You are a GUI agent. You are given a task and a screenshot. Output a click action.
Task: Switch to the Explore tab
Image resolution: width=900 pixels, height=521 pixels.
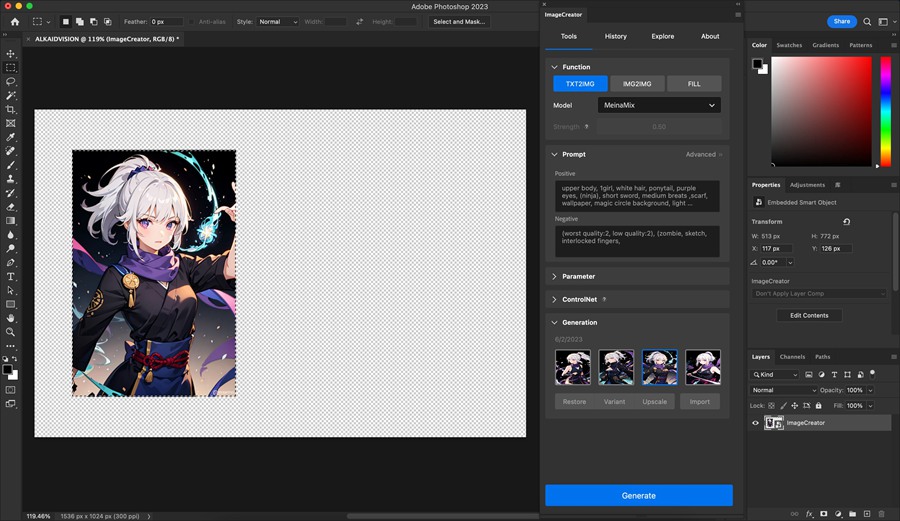(662, 36)
